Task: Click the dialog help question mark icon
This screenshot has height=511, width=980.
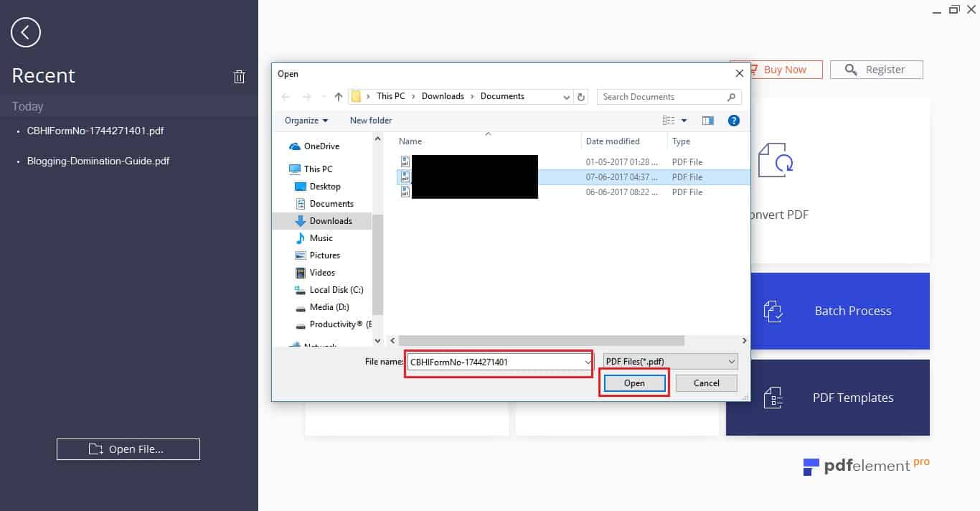Action: [x=734, y=121]
